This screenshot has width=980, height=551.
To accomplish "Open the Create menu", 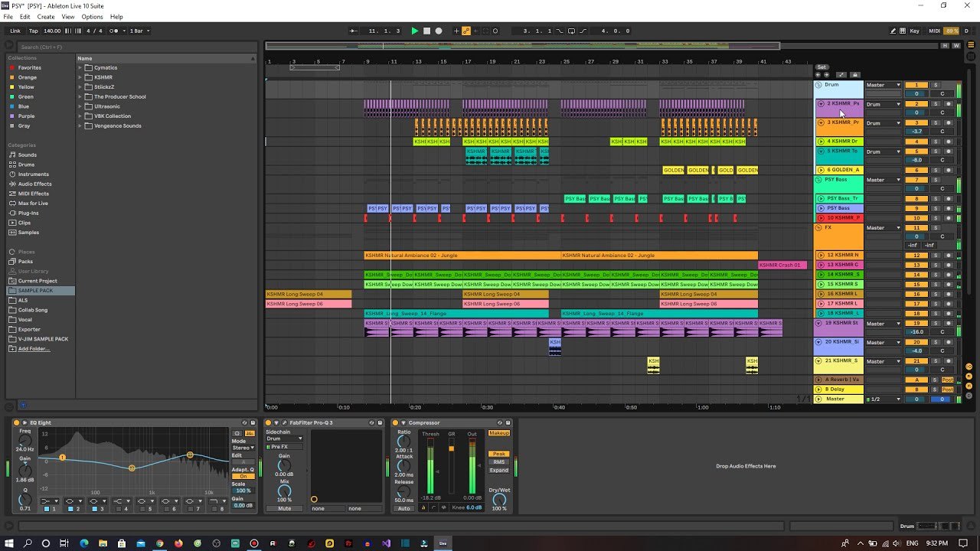I will pos(46,17).
